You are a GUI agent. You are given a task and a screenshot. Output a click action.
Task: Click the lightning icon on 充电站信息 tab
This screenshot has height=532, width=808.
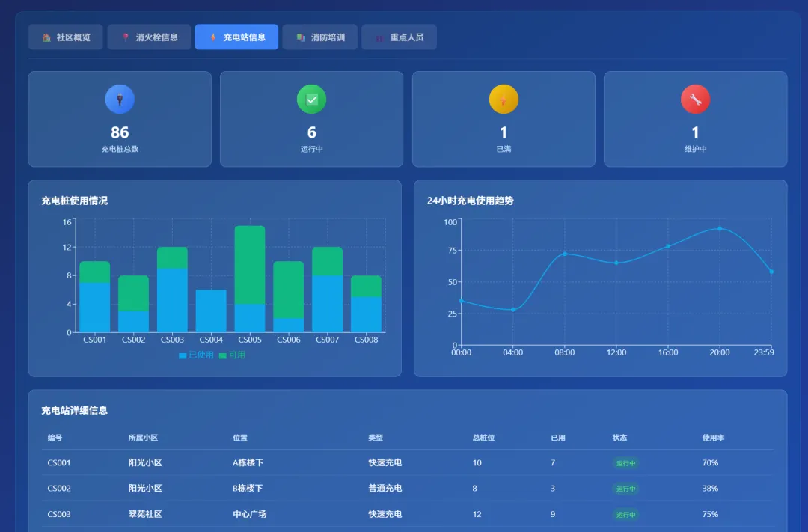point(212,37)
